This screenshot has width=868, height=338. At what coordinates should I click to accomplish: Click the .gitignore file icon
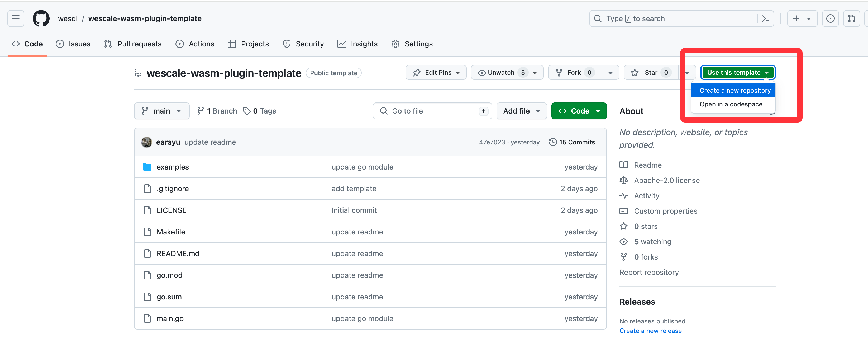[x=147, y=189]
